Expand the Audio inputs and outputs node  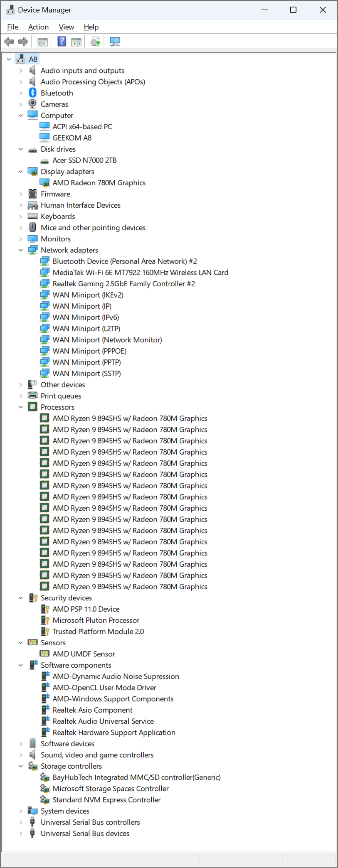click(20, 71)
